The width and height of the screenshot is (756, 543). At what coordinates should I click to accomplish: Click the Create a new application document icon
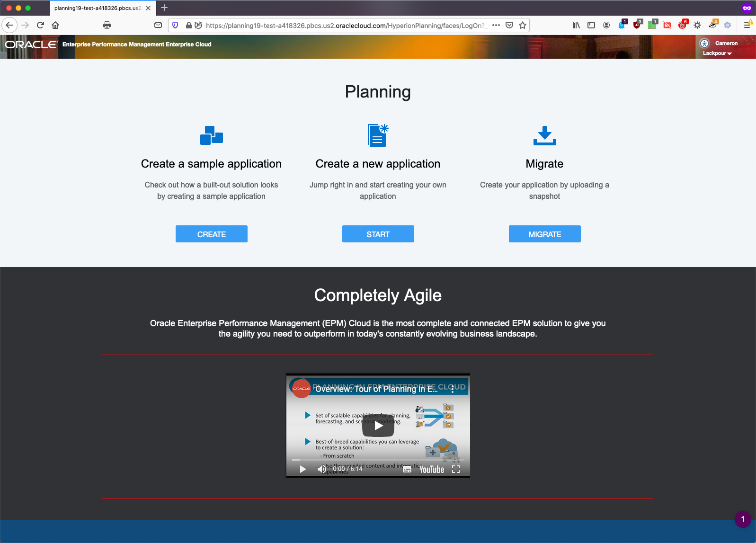click(x=378, y=135)
